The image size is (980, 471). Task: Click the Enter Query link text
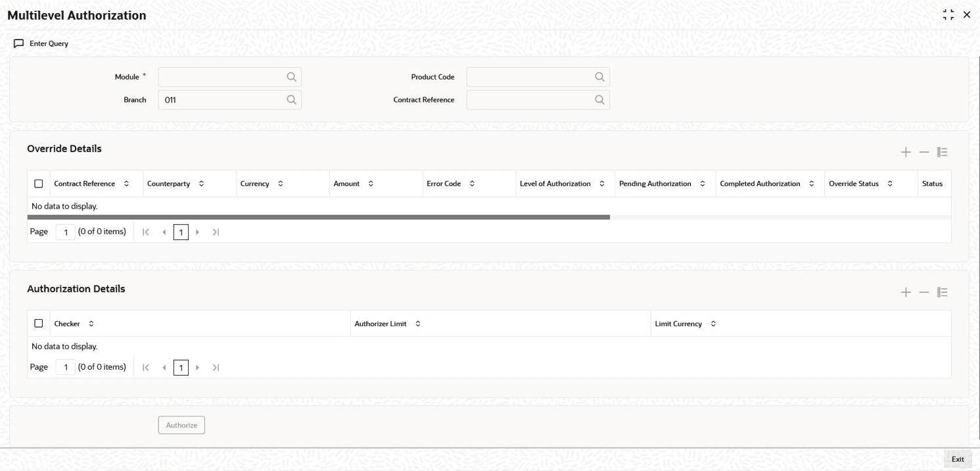49,43
